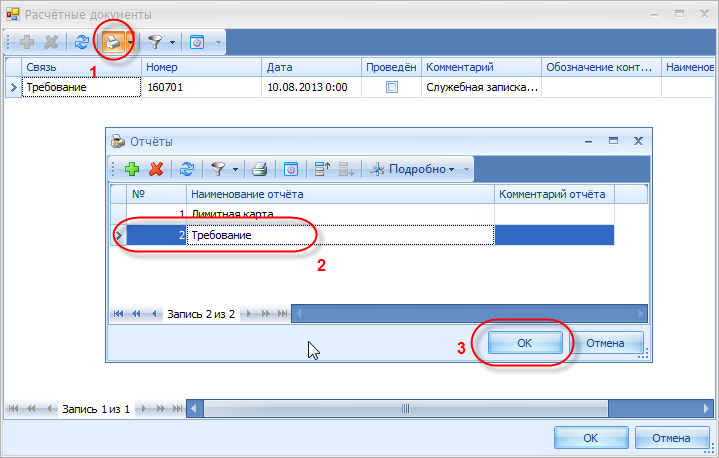Open toolbar overflow arrow in Отчёты window
719x458 pixels.
(466, 169)
